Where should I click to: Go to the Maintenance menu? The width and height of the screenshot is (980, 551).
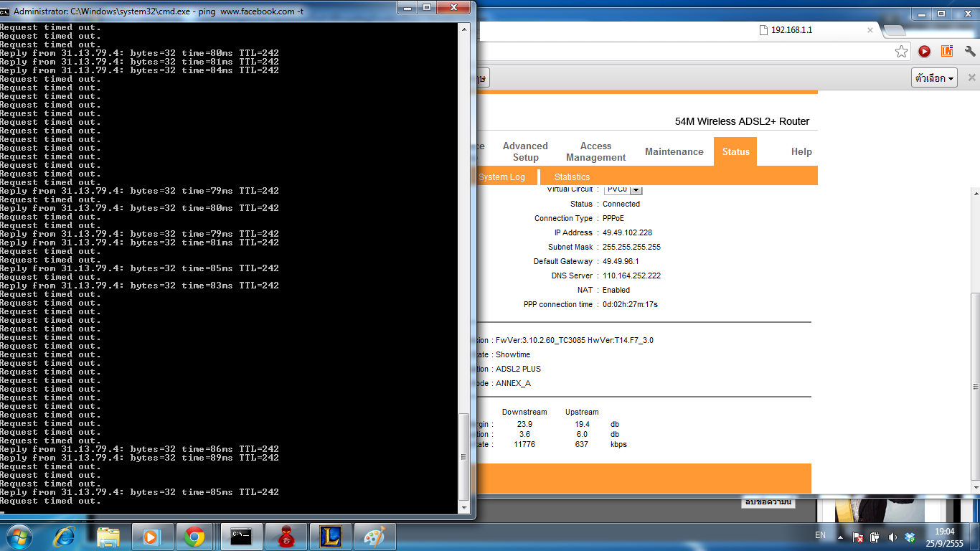click(x=674, y=151)
